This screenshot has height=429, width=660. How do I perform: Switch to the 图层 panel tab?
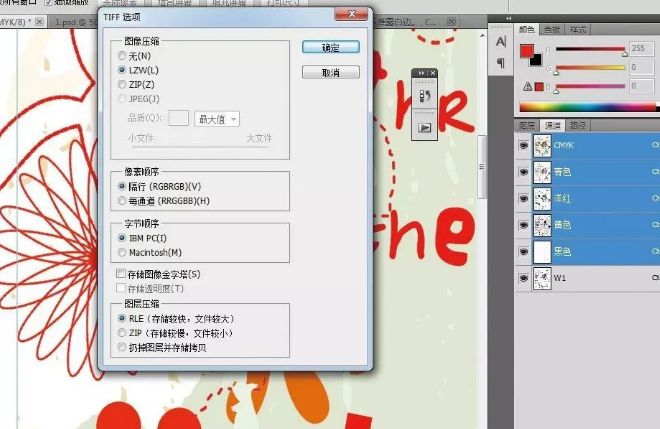(527, 125)
